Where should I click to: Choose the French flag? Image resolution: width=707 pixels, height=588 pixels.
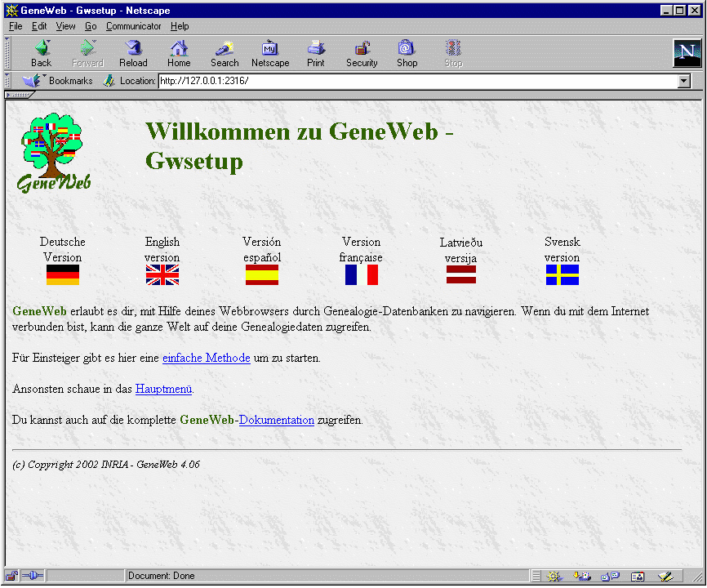pos(362,274)
